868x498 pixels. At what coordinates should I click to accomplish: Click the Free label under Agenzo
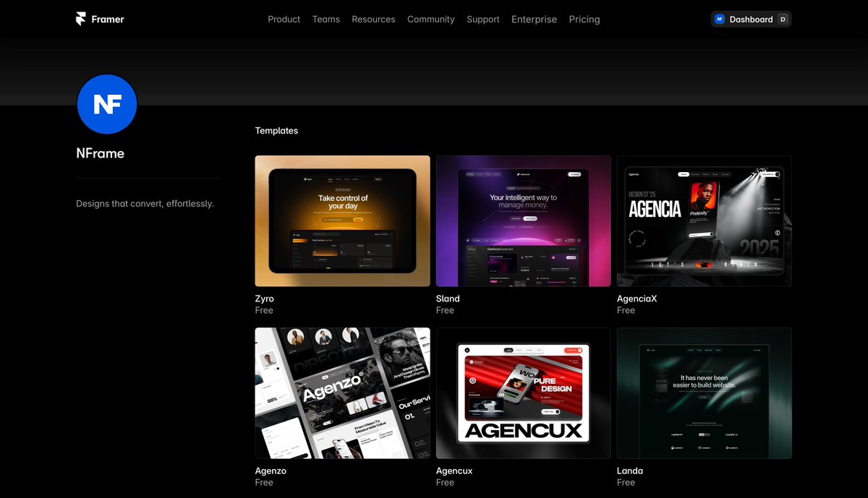264,482
